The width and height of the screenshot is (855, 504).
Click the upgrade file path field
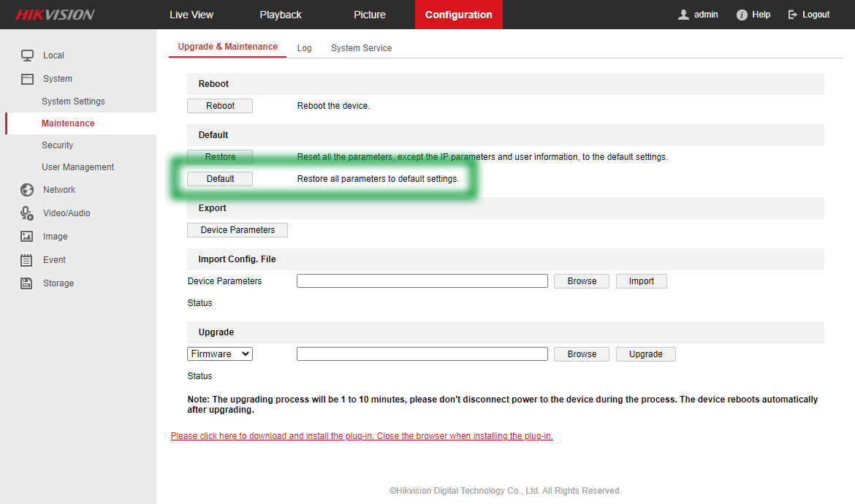422,354
